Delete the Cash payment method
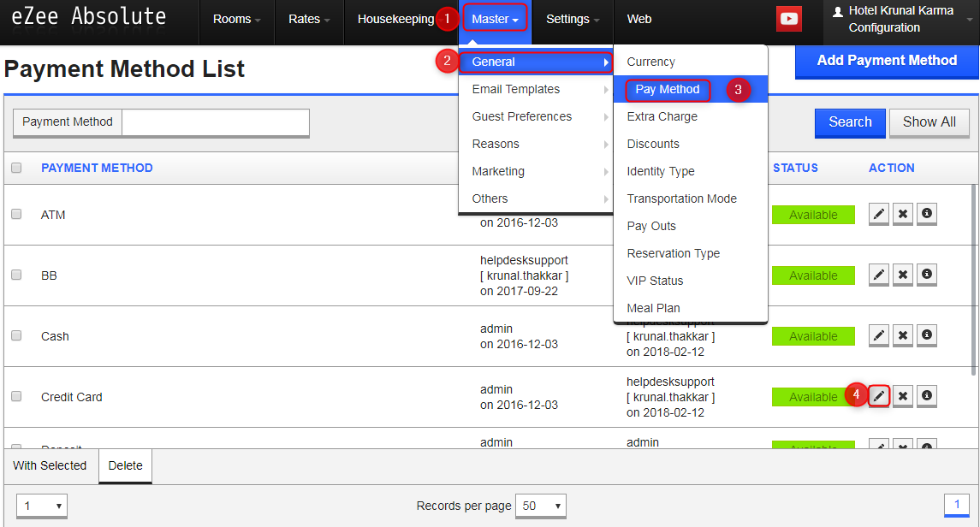Image resolution: width=980 pixels, height=527 pixels. [x=902, y=335]
